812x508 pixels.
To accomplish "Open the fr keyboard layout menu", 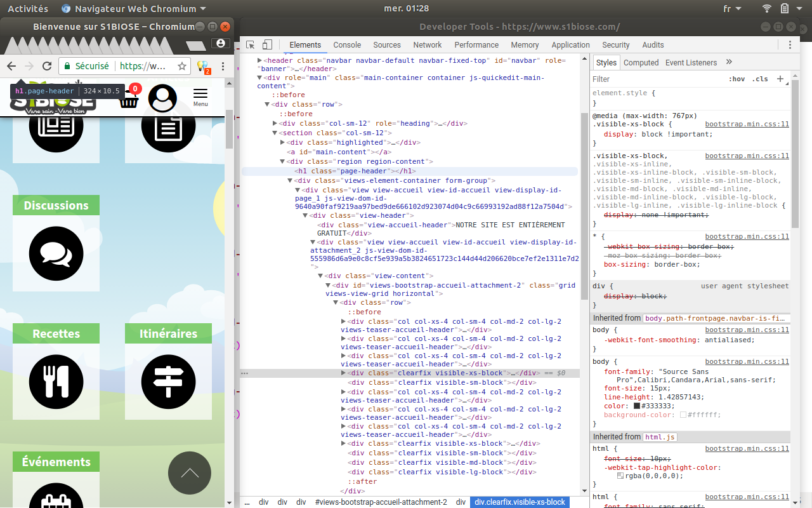I will pos(731,9).
